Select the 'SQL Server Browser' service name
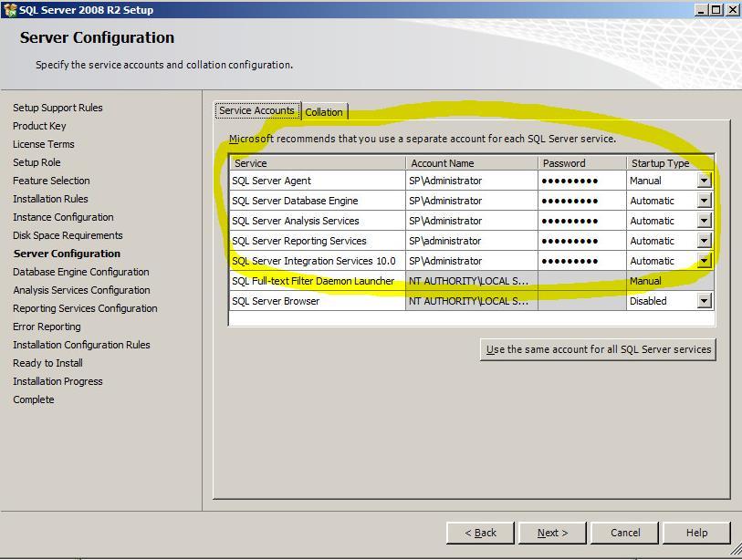742x560 pixels. point(276,301)
